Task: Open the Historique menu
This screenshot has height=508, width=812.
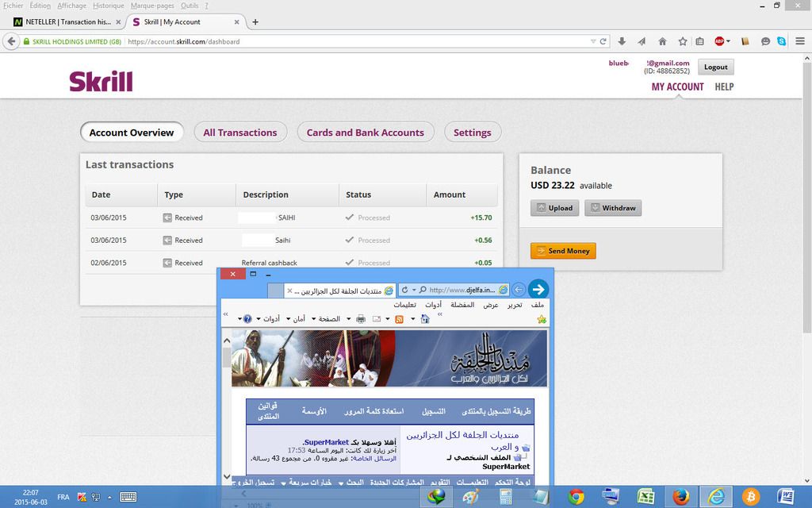Action: tap(109, 6)
